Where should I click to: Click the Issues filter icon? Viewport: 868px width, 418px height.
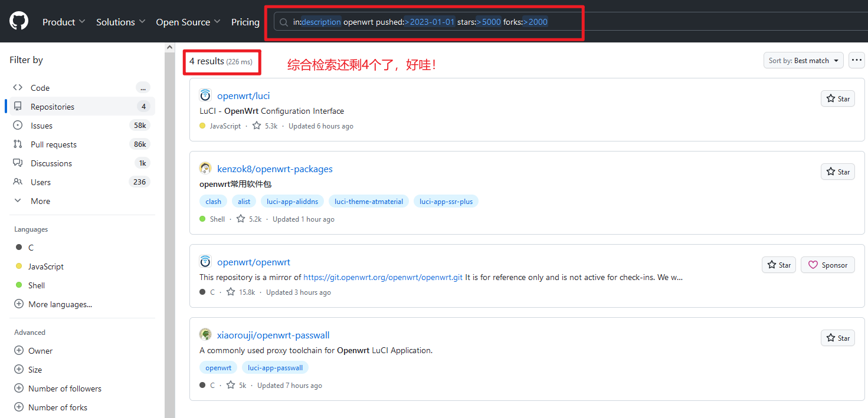pyautogui.click(x=18, y=125)
